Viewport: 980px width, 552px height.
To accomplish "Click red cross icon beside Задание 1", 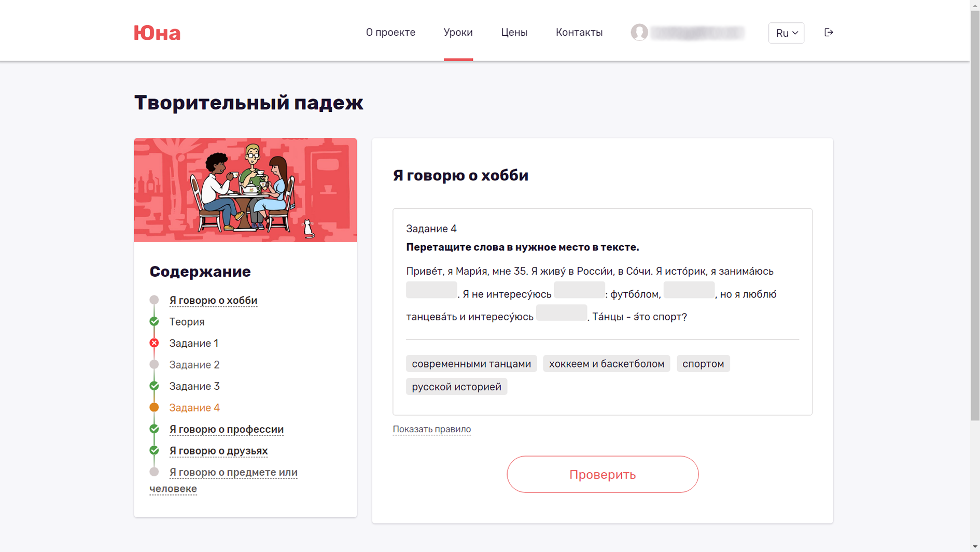I will point(154,343).
